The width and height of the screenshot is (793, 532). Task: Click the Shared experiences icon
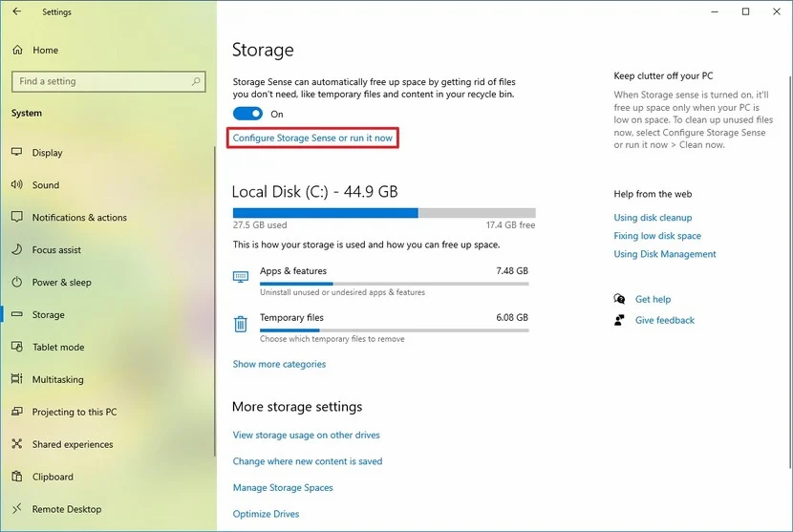tap(17, 443)
